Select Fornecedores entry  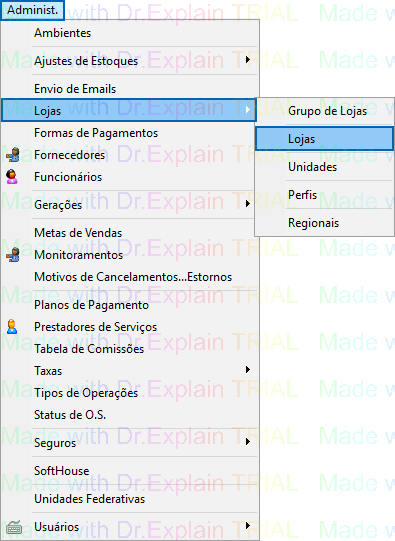(129, 155)
